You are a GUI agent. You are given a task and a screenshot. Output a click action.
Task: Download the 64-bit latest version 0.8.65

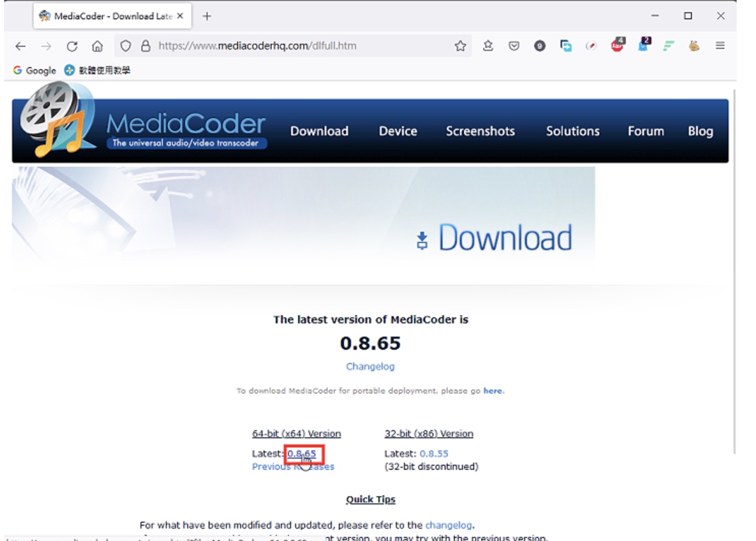(302, 454)
